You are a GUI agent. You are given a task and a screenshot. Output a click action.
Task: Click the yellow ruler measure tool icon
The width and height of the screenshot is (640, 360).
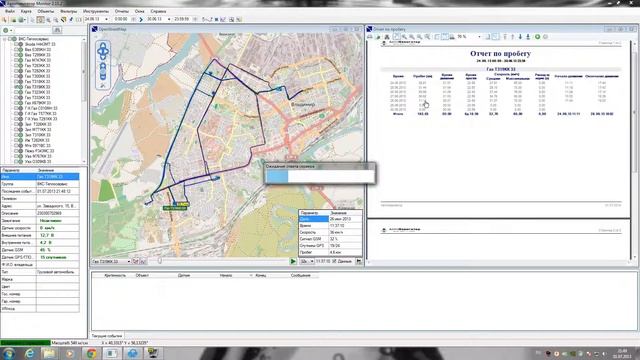pyautogui.click(x=63, y=19)
